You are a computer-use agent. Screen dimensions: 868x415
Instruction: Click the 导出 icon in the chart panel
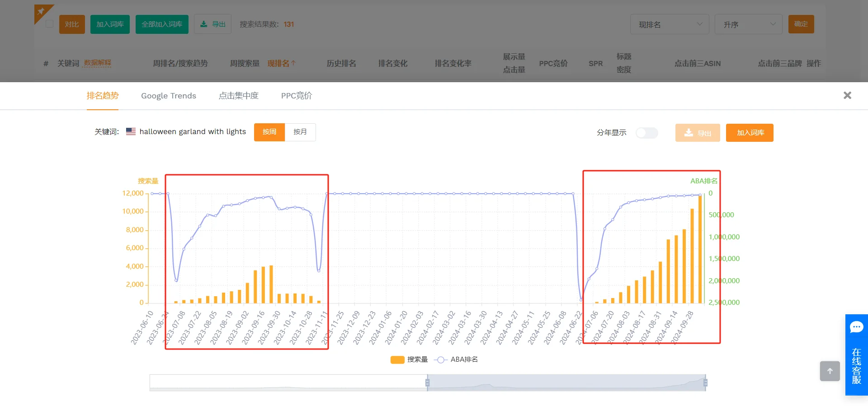689,133
